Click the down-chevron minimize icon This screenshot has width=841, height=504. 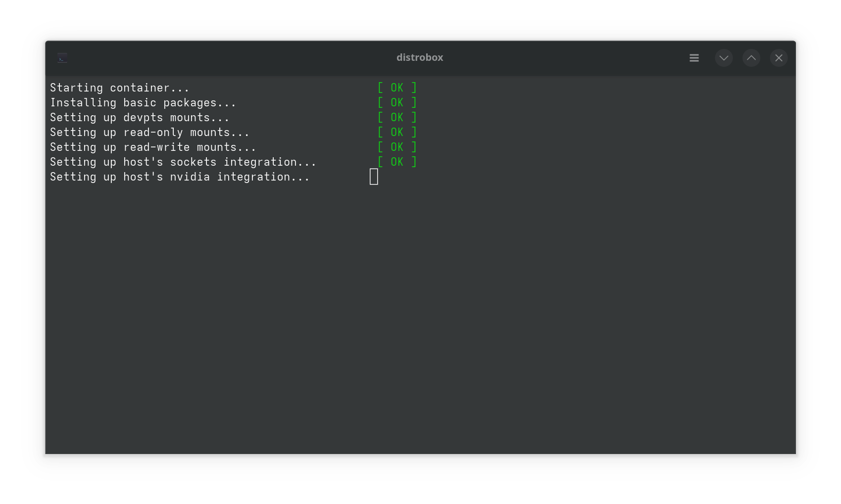[724, 58]
